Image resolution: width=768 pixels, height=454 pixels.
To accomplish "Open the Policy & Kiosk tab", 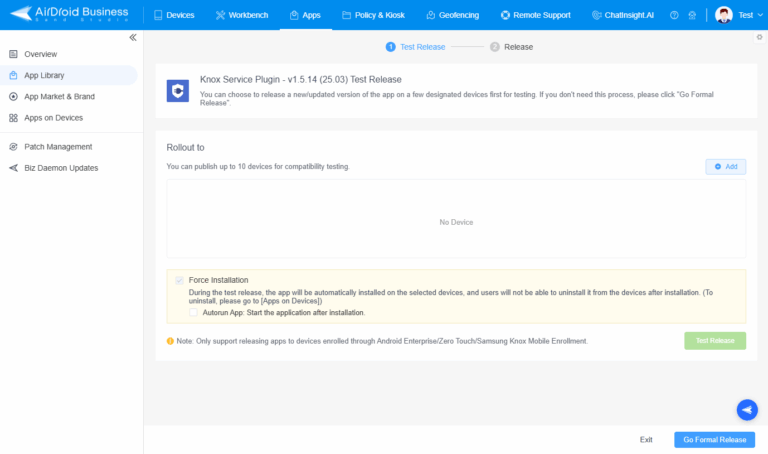I will pyautogui.click(x=374, y=16).
